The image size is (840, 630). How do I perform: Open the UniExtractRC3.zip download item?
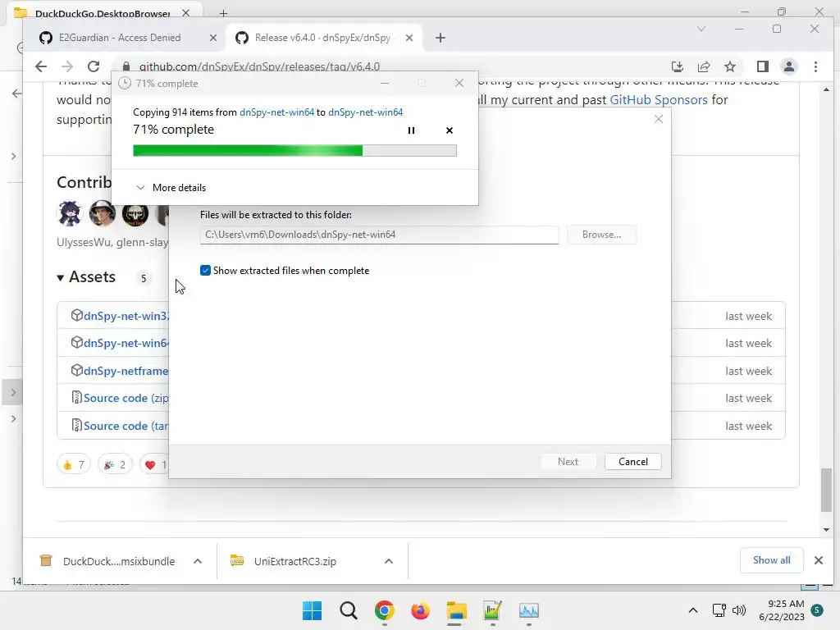(284, 561)
